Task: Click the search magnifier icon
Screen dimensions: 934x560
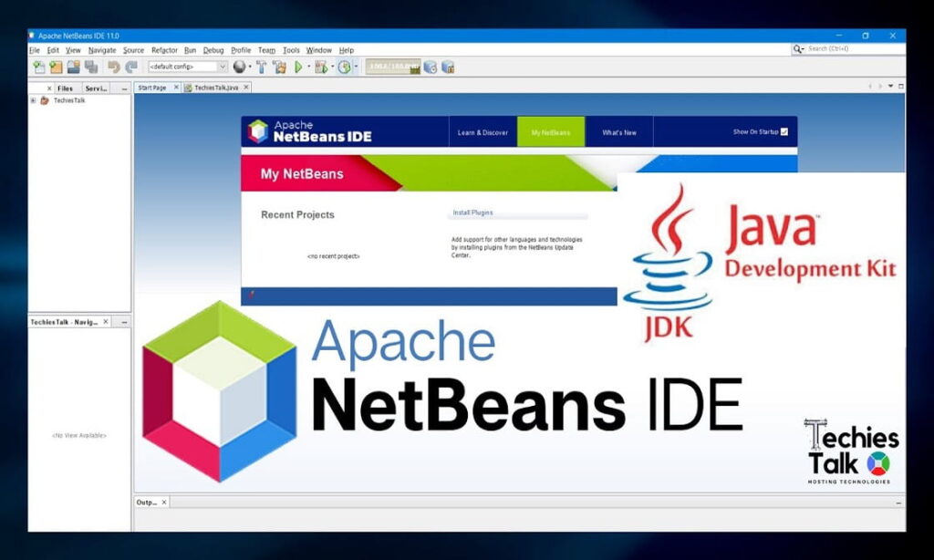Action: click(797, 49)
